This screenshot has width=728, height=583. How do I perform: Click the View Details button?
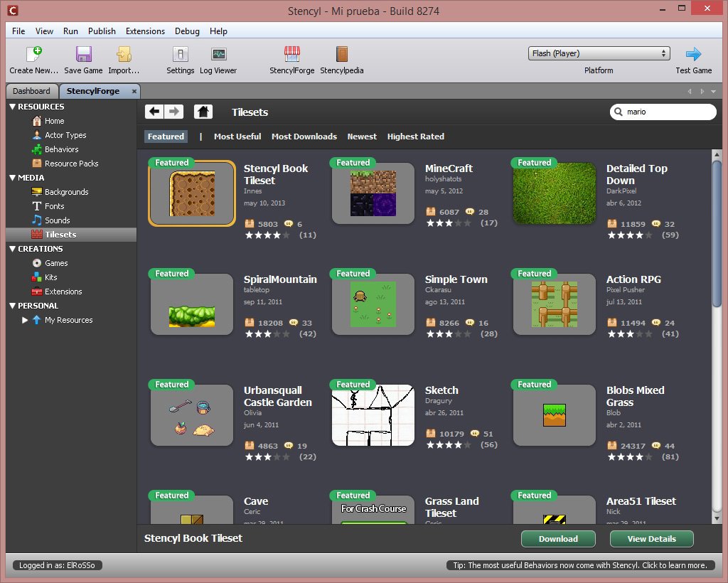(651, 539)
